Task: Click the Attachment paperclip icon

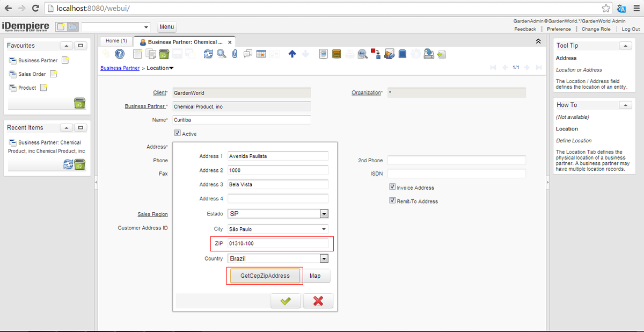Action: click(x=235, y=54)
